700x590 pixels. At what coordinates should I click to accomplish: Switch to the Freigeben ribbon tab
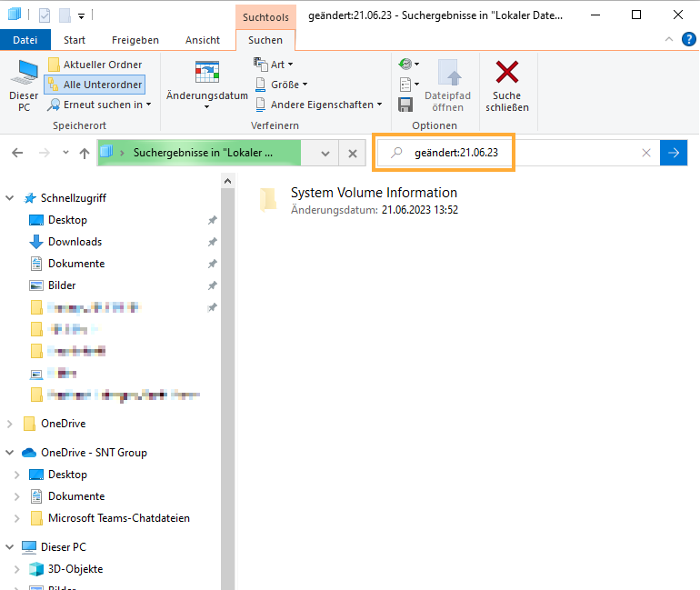point(135,40)
